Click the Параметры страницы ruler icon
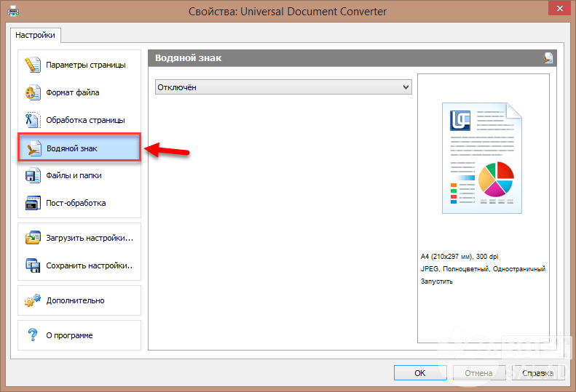Screen dimensions: 576x392 [33, 65]
